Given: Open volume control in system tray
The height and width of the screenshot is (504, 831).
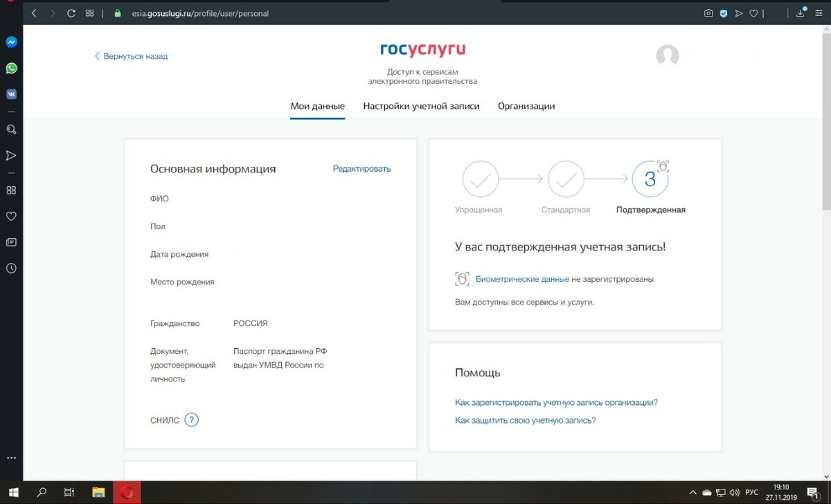Looking at the screenshot, I should pos(734,492).
